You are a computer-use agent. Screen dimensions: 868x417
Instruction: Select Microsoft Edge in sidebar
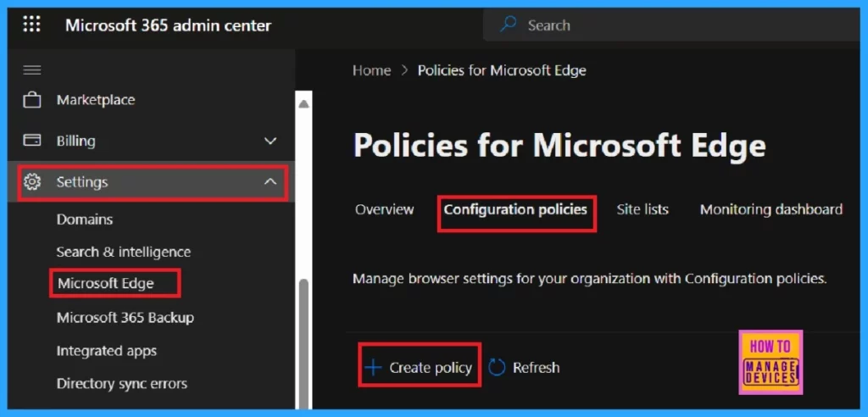tap(106, 284)
